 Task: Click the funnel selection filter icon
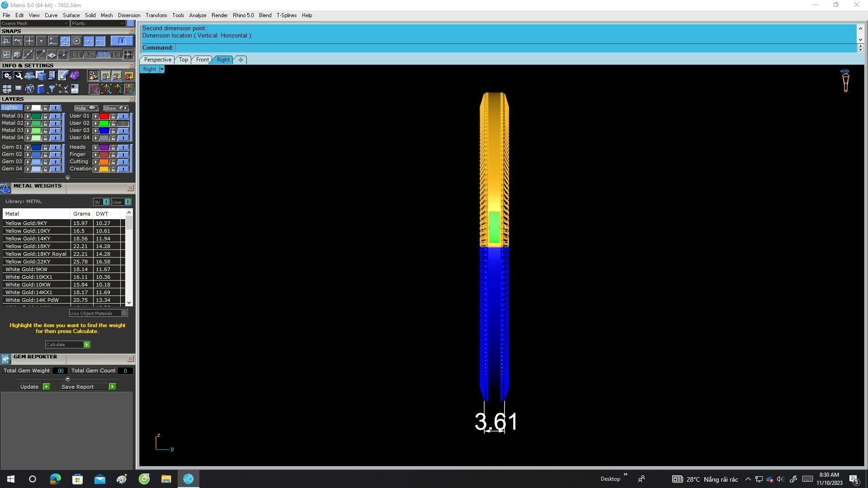pos(52,89)
